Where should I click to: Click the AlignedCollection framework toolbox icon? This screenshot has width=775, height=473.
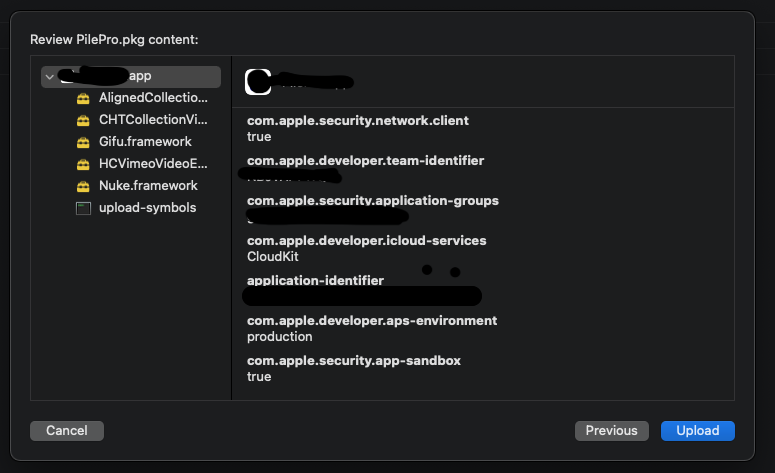pyautogui.click(x=83, y=98)
